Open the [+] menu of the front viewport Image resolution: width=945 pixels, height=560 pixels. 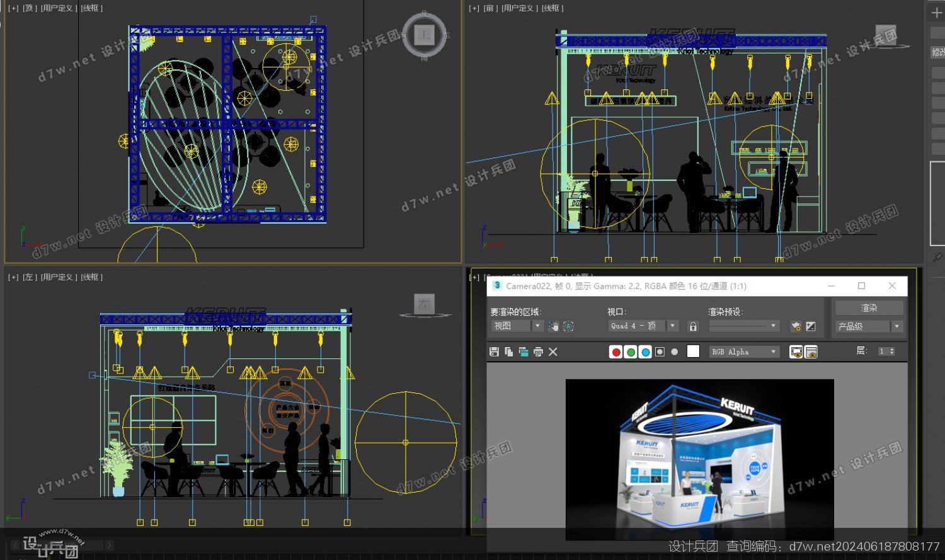click(474, 8)
